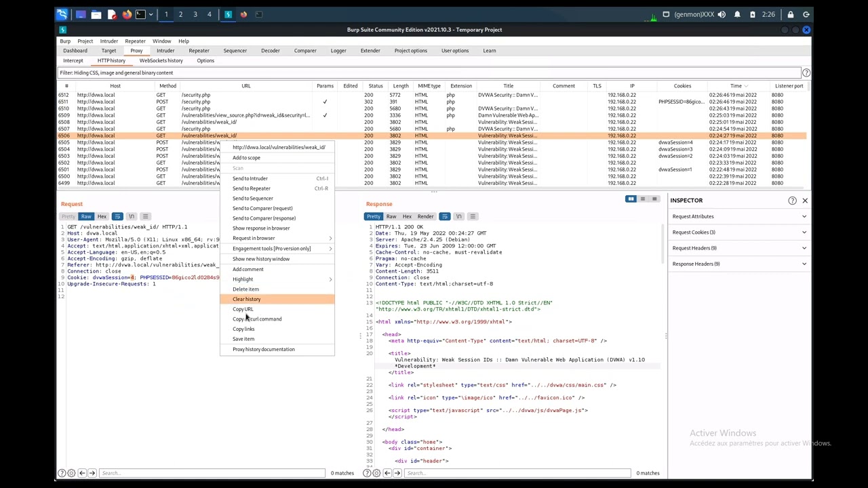Expand the Response Headers section
This screenshot has height=488, width=868.
738,264
